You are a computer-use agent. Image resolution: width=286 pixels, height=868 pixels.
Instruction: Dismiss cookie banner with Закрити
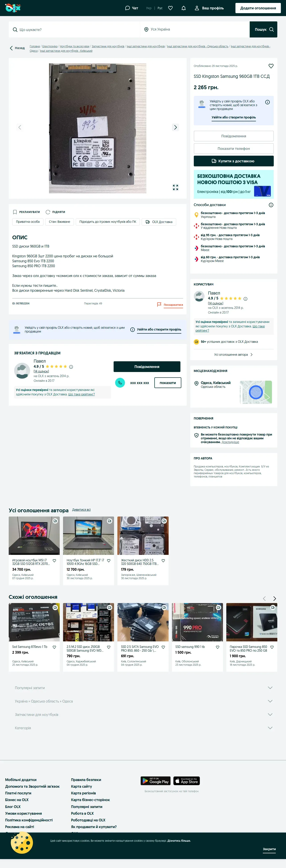click(269, 849)
